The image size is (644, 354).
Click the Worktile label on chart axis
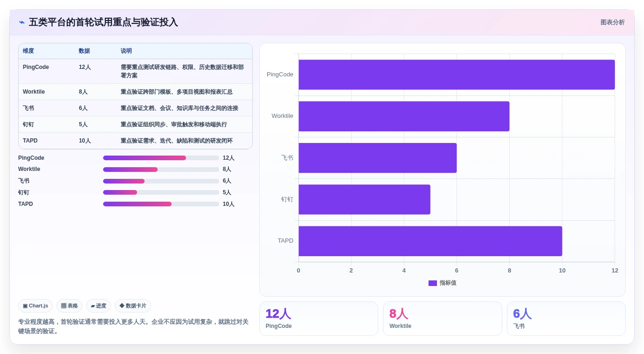pos(283,116)
